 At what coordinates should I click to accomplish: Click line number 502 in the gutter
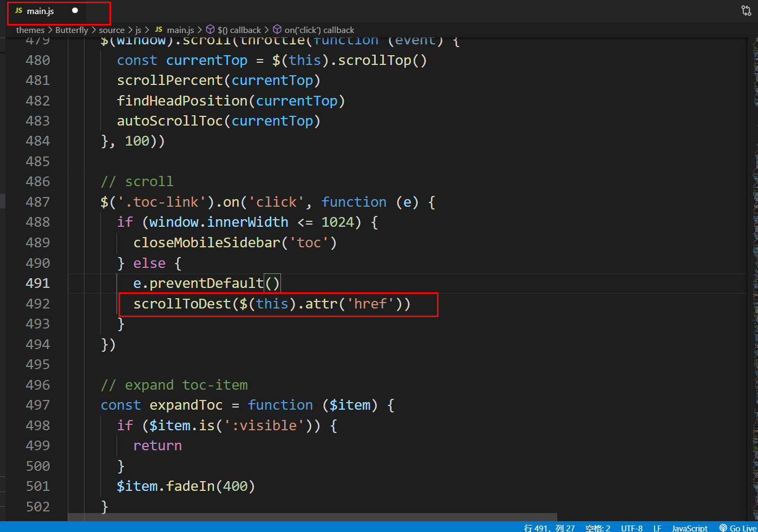point(38,507)
